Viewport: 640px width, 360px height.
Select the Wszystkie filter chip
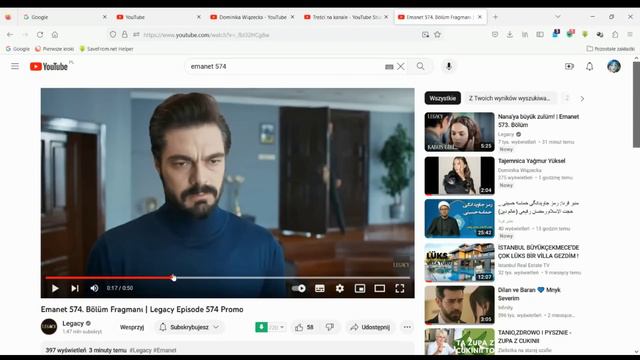click(x=442, y=98)
